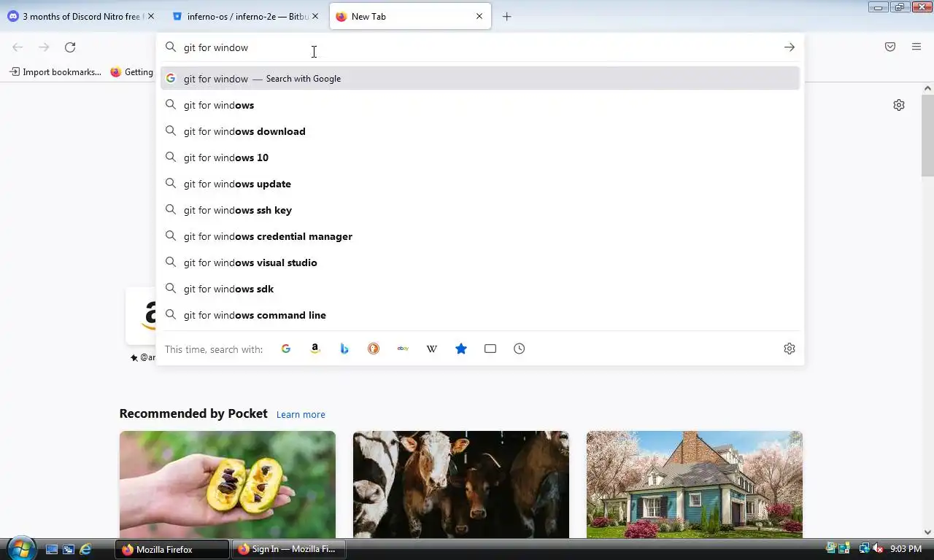This screenshot has width=934, height=560.
Task: Launch Internet Explorer from quick launch
Action: point(85,549)
